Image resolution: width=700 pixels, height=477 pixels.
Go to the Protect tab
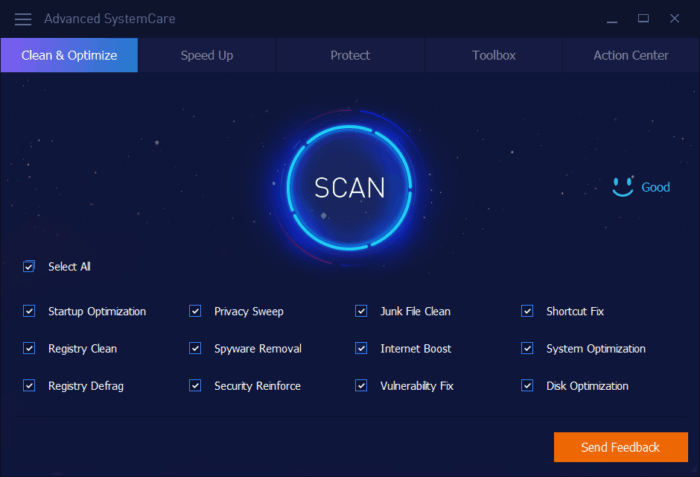[350, 55]
